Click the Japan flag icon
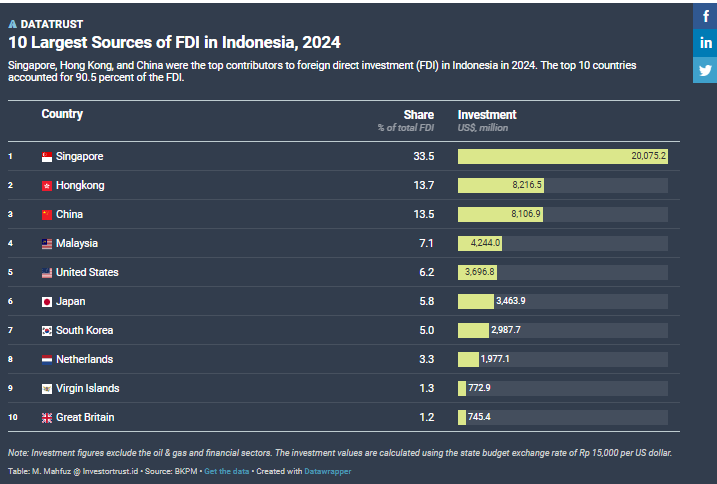Viewport: 717px width, 484px height. (x=46, y=302)
